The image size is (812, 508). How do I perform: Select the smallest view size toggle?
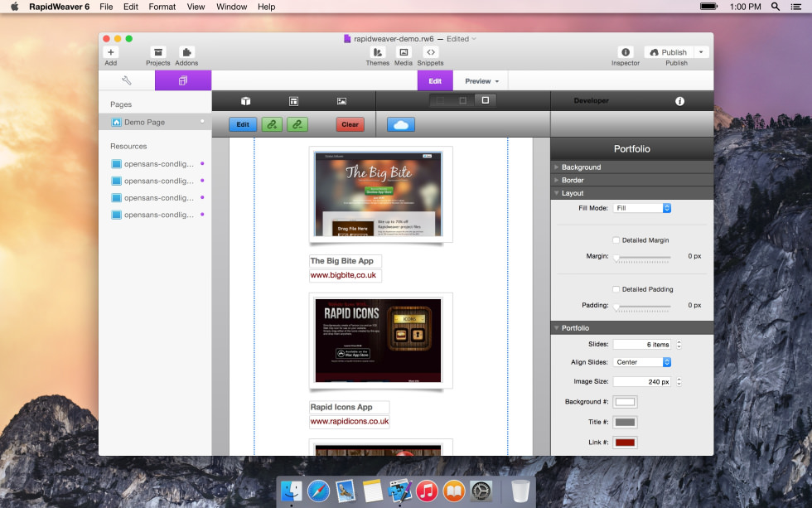(x=440, y=100)
